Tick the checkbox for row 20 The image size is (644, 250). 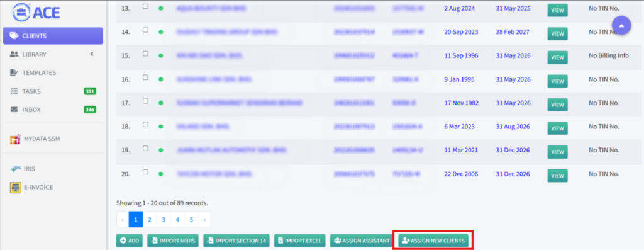(x=145, y=172)
